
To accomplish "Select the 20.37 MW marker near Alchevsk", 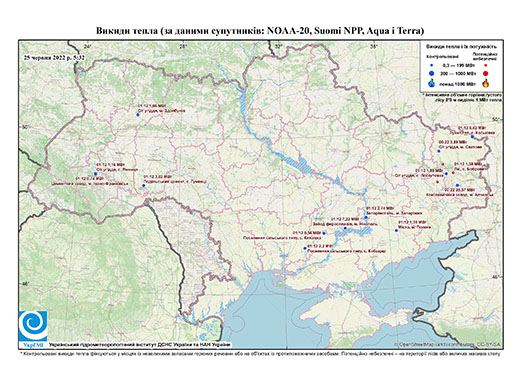I will point(457,185).
